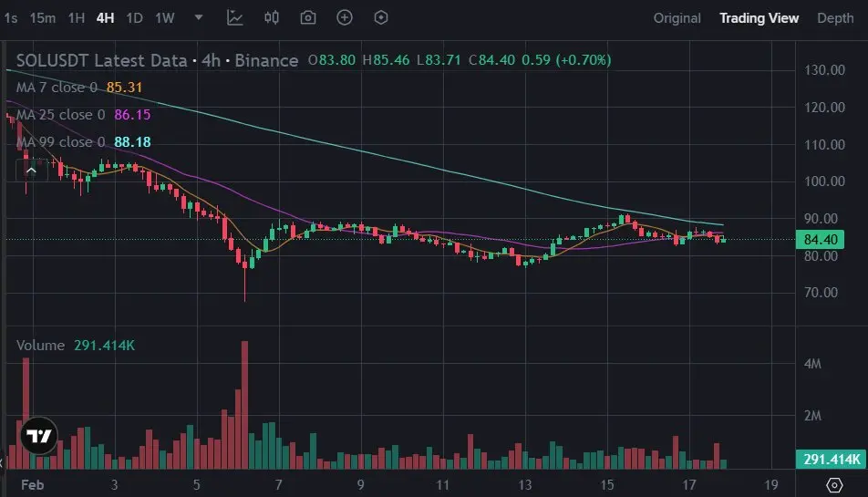This screenshot has height=497, width=868.
Task: Open the more time intervals dropdown arrow
Action: 199,17
